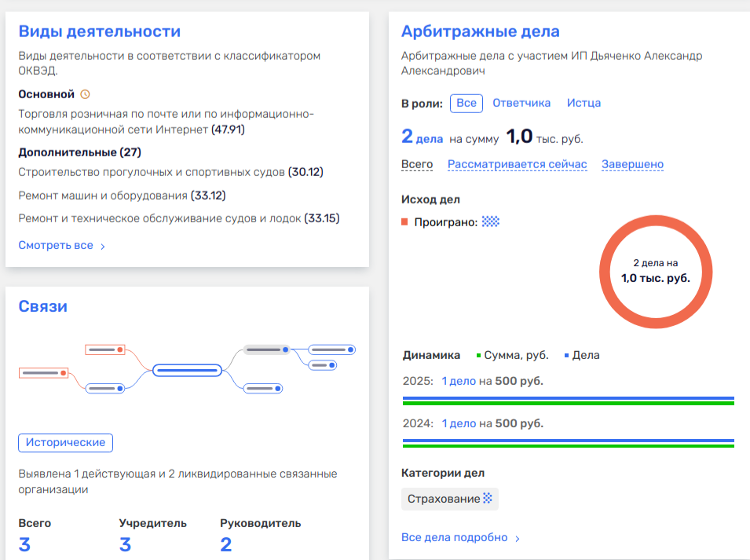Open the Арбитражные дела heading
Image resolution: width=750 pixels, height=560 pixels.
point(480,31)
